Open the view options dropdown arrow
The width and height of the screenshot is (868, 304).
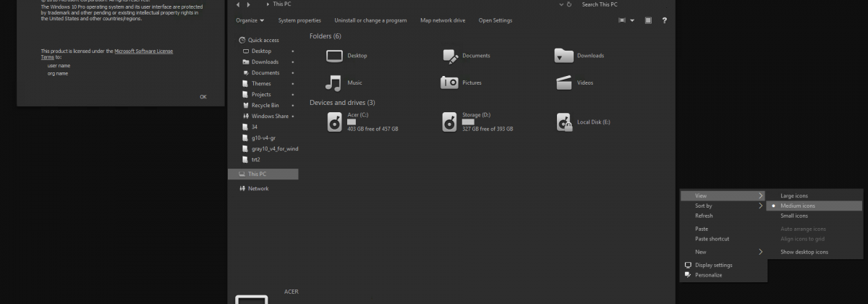click(x=633, y=20)
